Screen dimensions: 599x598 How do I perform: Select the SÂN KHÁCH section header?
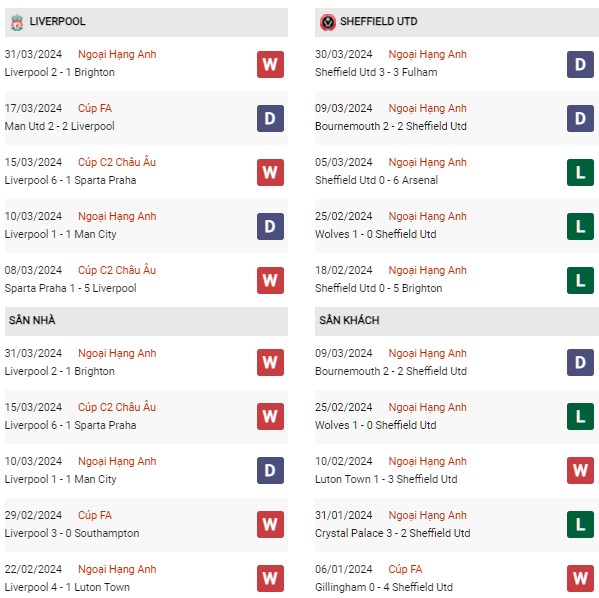pos(457,321)
